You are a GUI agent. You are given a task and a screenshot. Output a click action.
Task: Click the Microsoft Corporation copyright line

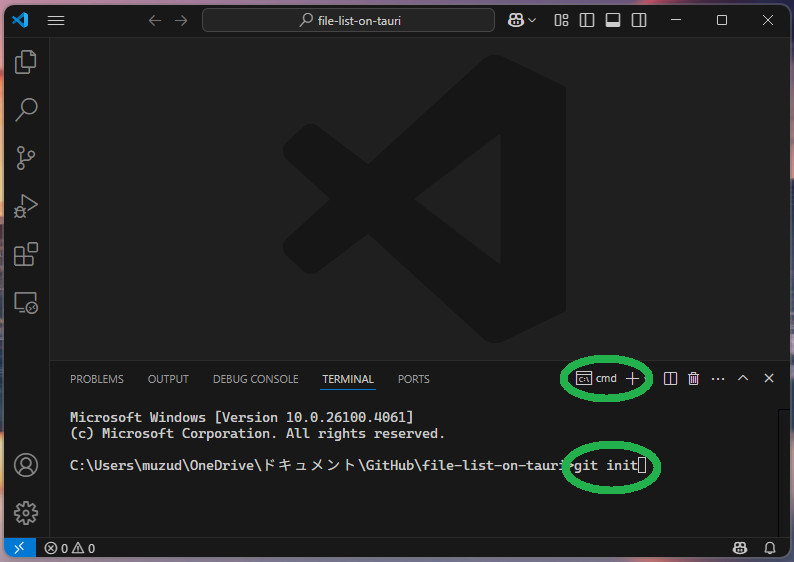(x=257, y=433)
